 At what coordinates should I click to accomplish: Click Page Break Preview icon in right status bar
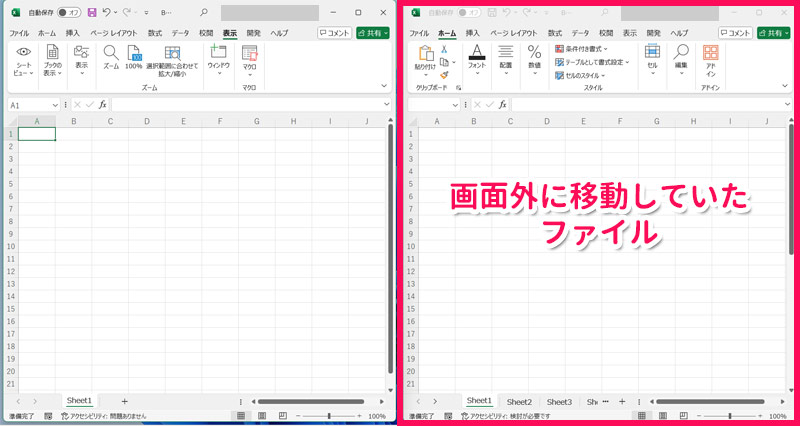click(683, 416)
